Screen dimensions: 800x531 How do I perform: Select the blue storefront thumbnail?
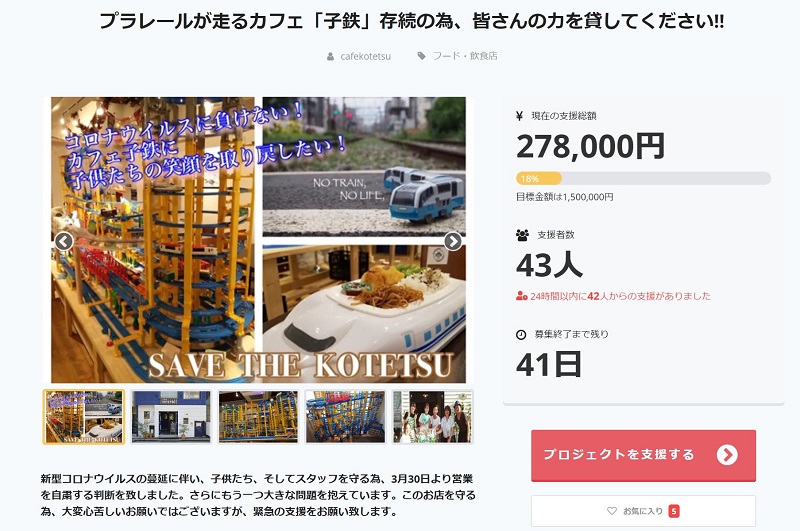tap(171, 417)
